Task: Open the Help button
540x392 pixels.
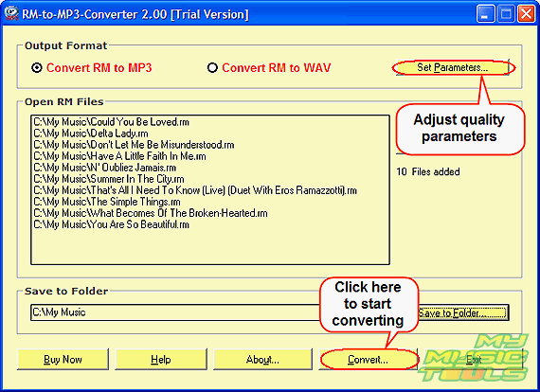Action: pyautogui.click(x=161, y=359)
